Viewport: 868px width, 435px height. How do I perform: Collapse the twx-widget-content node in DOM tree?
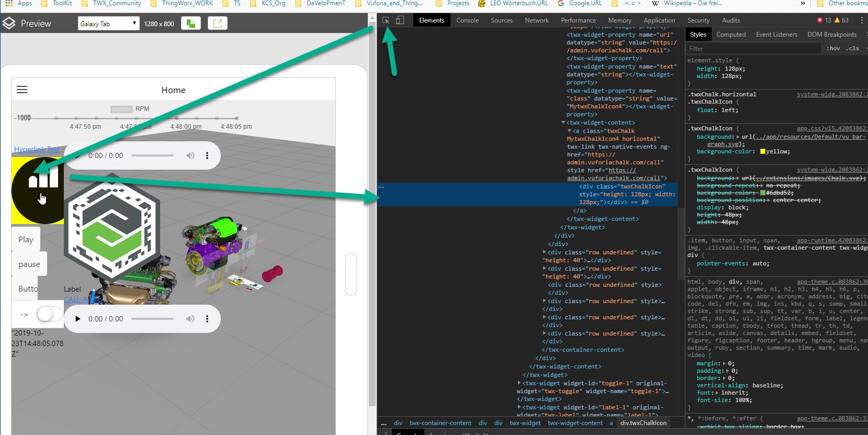click(563, 122)
